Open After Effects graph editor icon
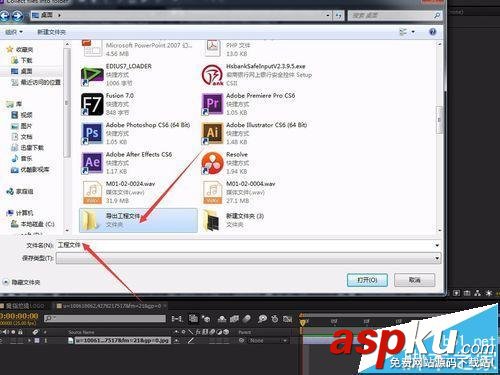 pos(287,319)
